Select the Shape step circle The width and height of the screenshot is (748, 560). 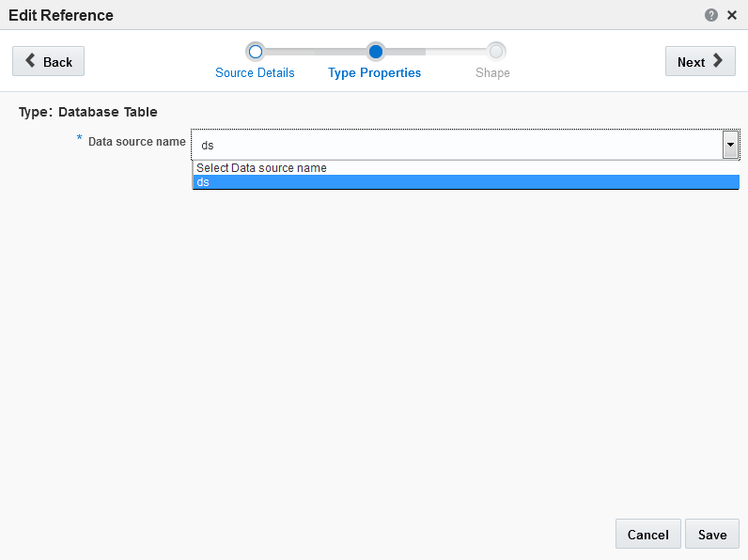point(496,52)
